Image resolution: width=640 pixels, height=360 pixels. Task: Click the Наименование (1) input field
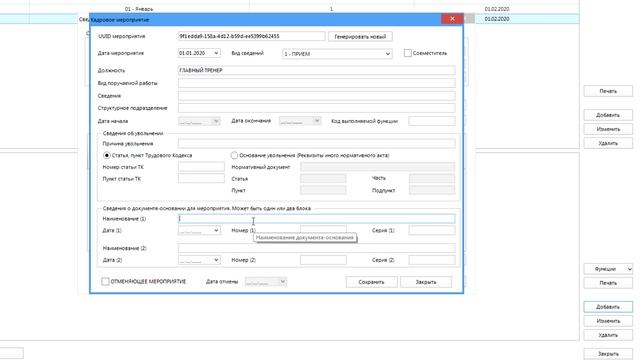point(316,219)
